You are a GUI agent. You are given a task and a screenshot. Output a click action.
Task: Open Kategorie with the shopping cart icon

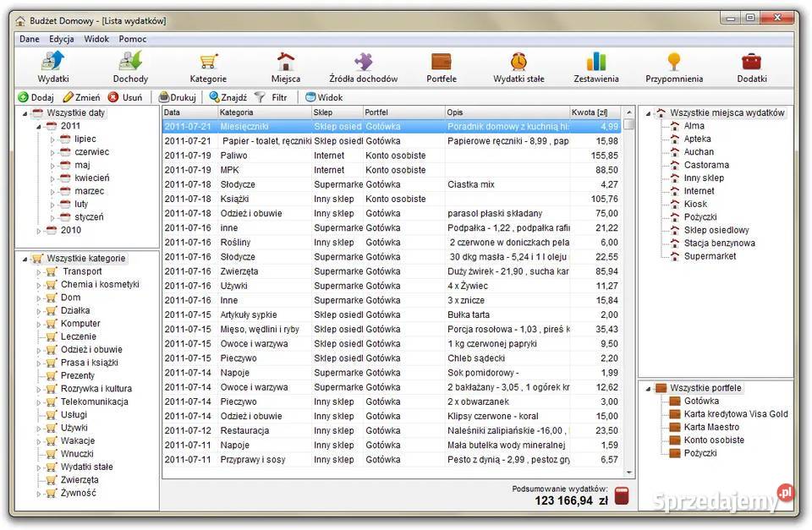(x=208, y=67)
